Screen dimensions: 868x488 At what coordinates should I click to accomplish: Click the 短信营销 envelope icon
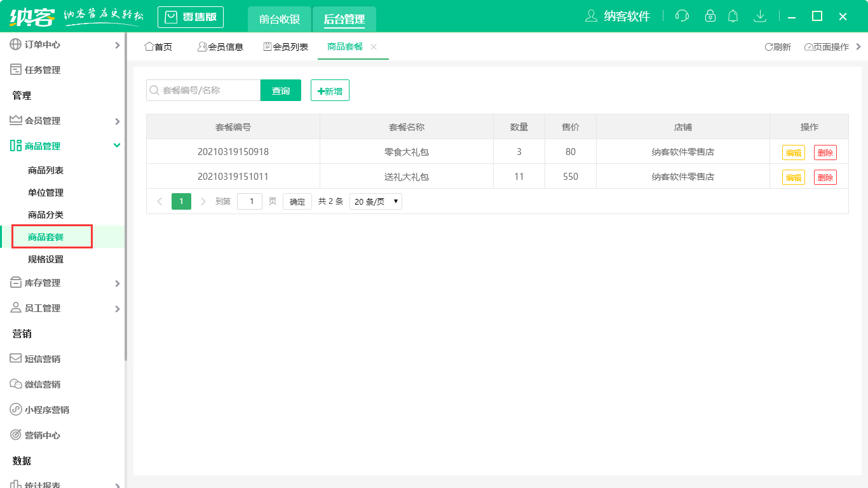16,358
